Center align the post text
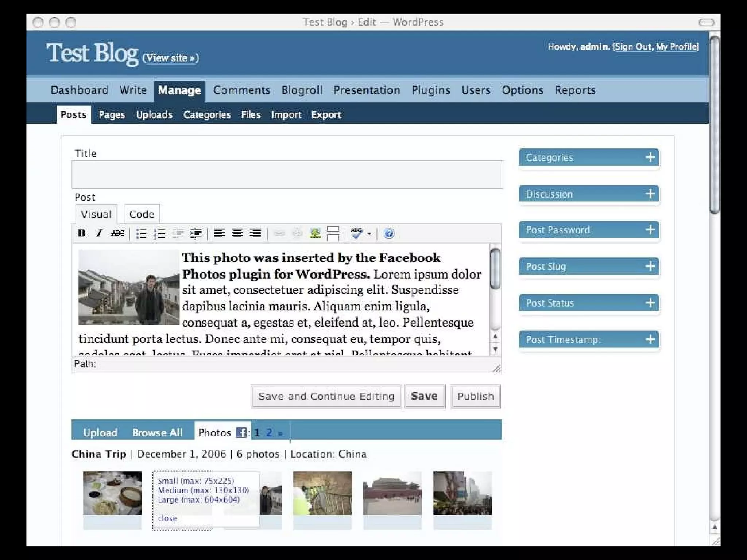Image resolution: width=747 pixels, height=560 pixels. tap(237, 233)
